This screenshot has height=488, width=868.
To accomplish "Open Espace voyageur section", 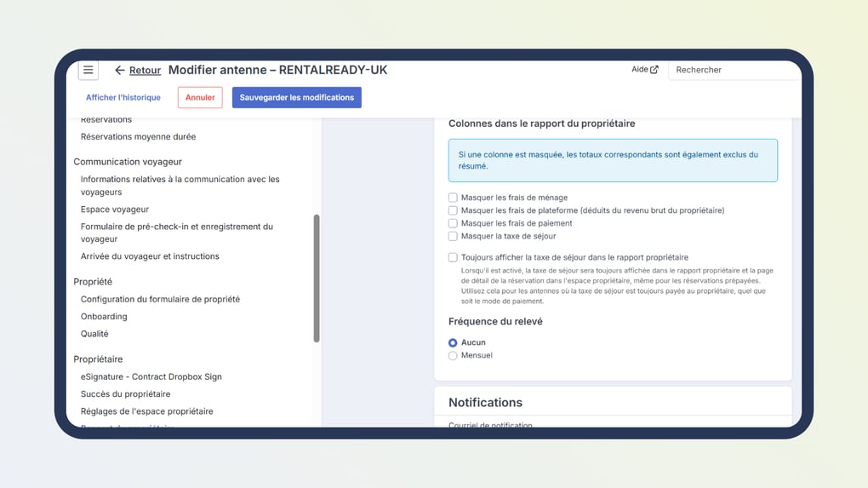I will pyautogui.click(x=115, y=210).
